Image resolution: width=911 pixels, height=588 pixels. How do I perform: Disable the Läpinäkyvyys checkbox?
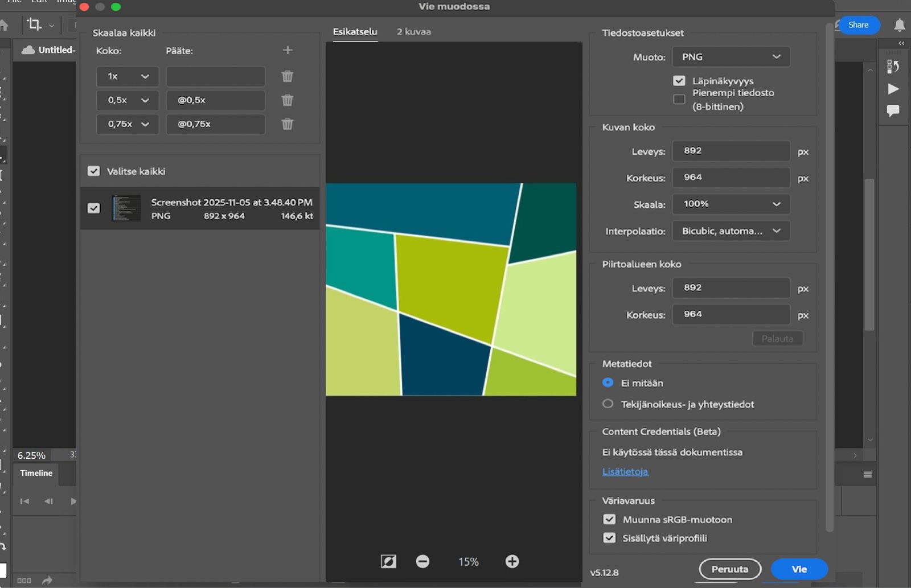coord(679,81)
